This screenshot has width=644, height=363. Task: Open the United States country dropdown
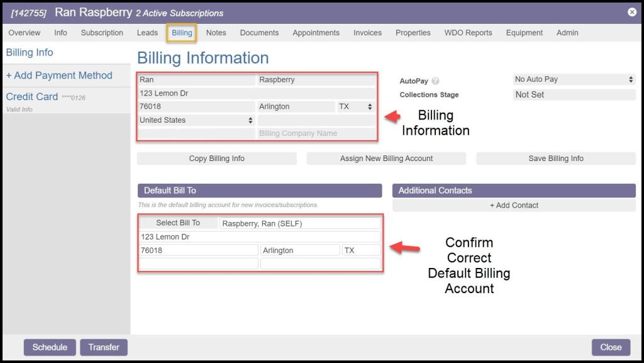196,120
